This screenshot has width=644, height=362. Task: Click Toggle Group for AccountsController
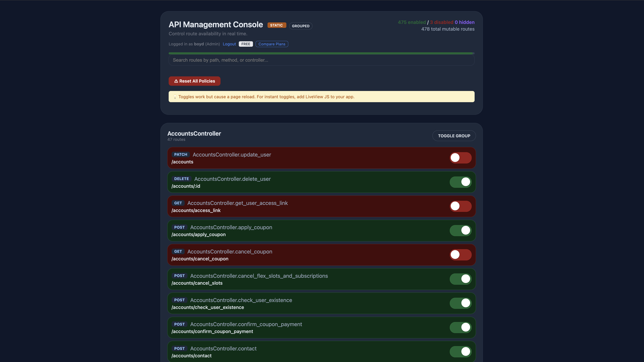454,136
